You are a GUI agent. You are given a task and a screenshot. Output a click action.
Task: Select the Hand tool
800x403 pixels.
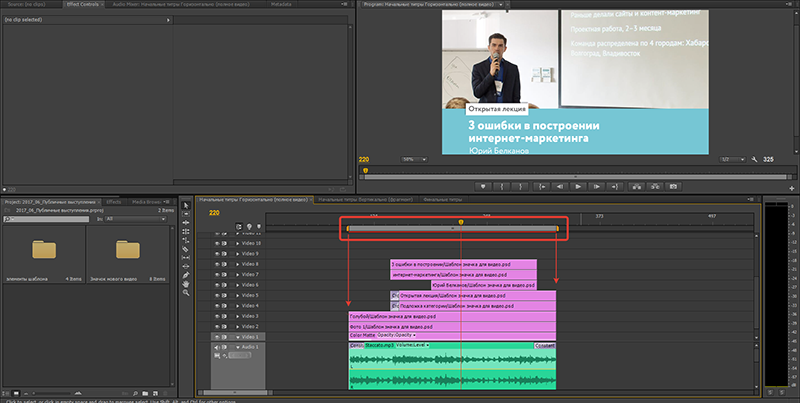[x=186, y=283]
